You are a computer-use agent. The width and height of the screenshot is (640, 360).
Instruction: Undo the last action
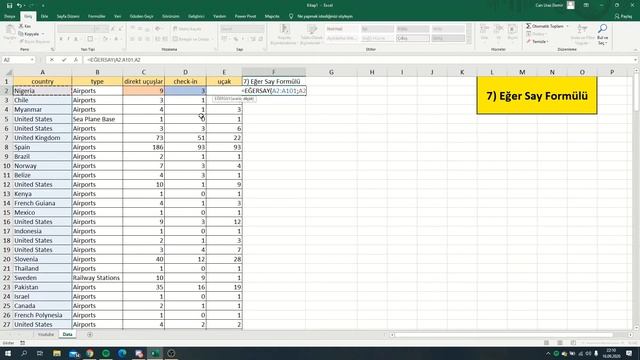pos(19,5)
